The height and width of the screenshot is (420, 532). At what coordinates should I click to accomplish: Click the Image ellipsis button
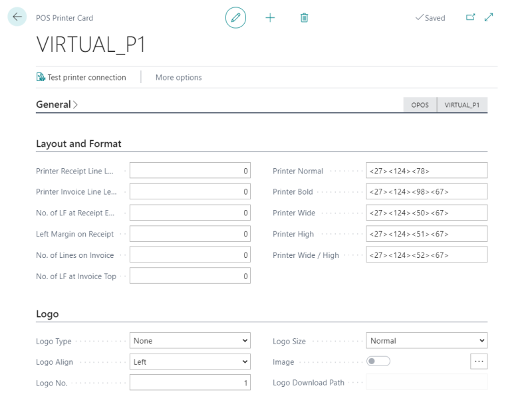pos(479,361)
